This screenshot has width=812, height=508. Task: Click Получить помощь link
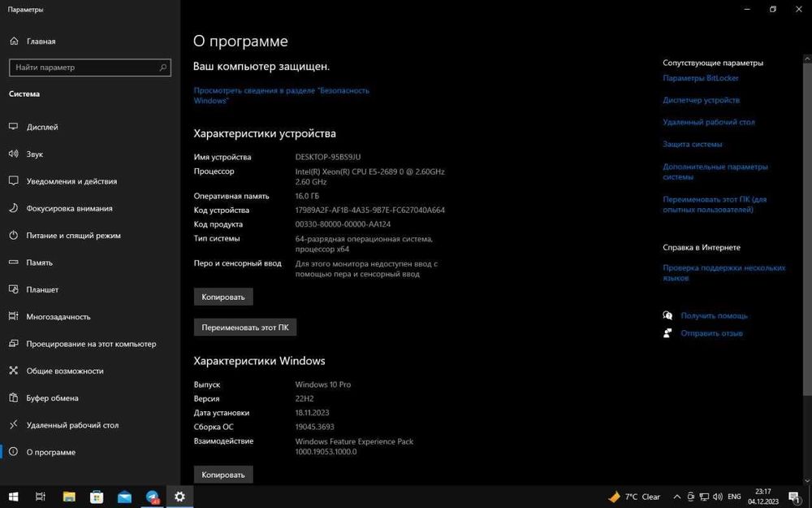tap(714, 315)
